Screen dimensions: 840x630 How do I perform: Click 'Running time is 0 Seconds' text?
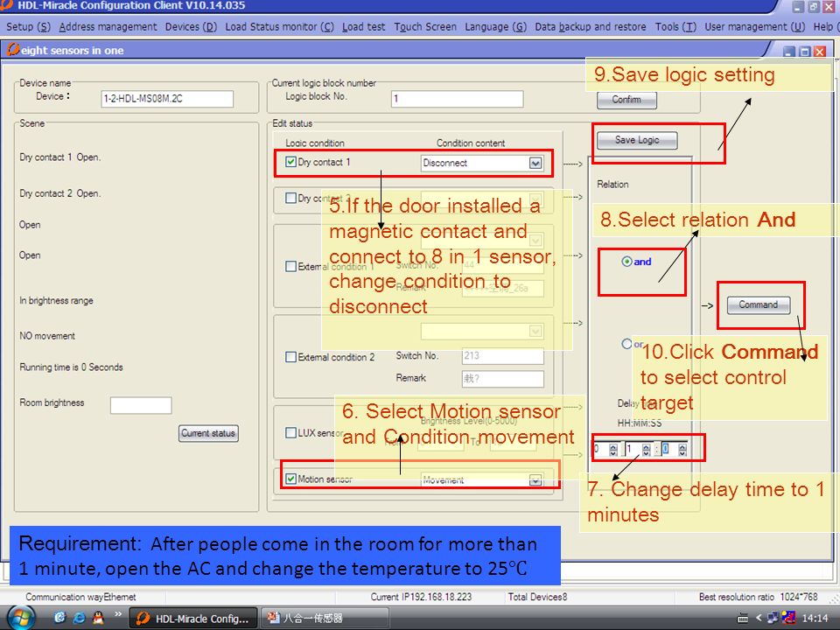71,367
